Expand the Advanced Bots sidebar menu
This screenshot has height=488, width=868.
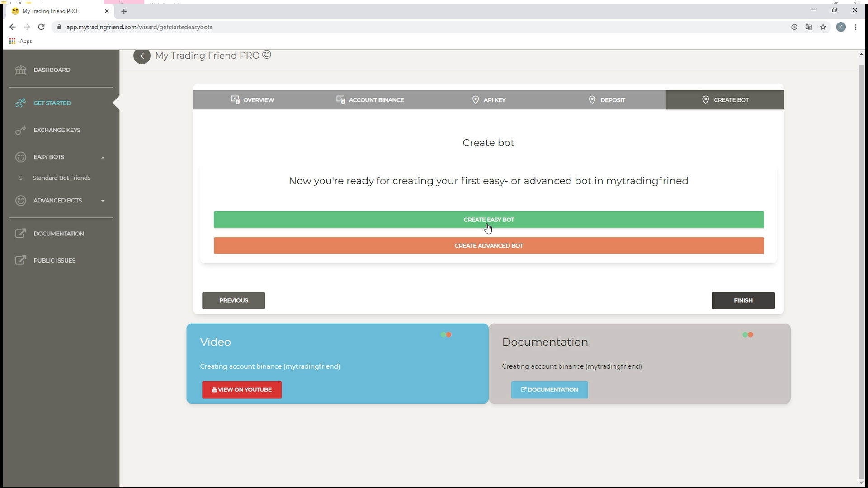(103, 201)
